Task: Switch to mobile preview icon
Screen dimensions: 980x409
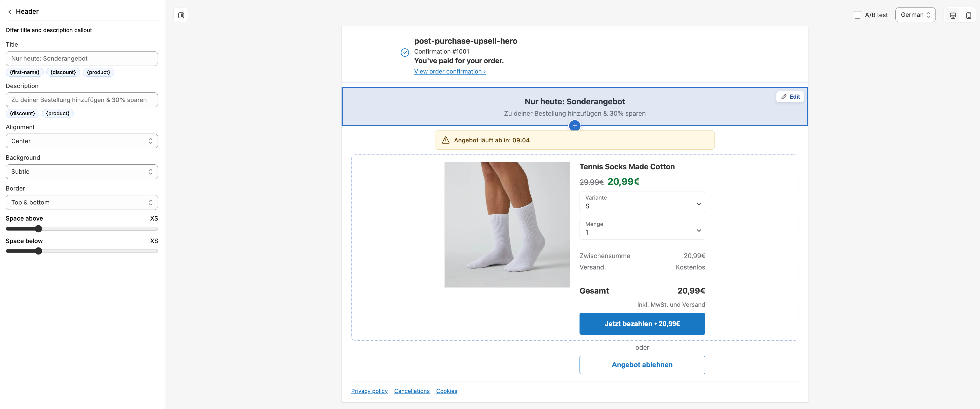Action: click(969, 15)
